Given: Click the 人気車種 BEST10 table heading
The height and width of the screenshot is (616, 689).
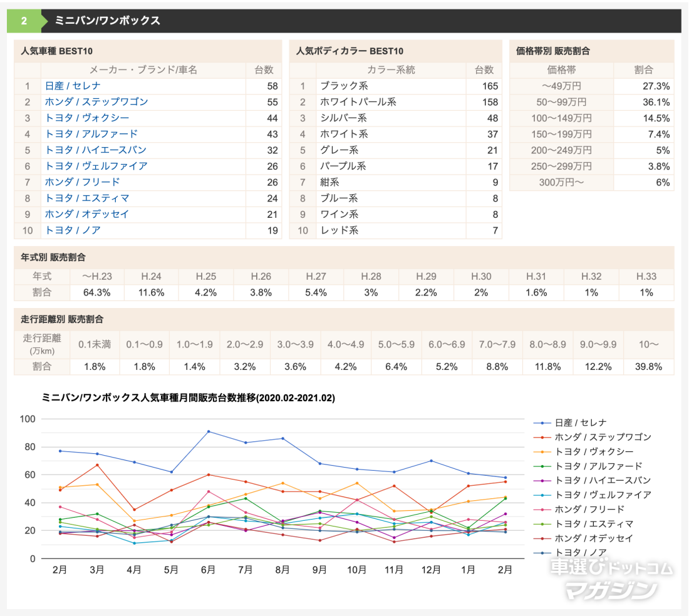Looking at the screenshot, I should pos(56,51).
